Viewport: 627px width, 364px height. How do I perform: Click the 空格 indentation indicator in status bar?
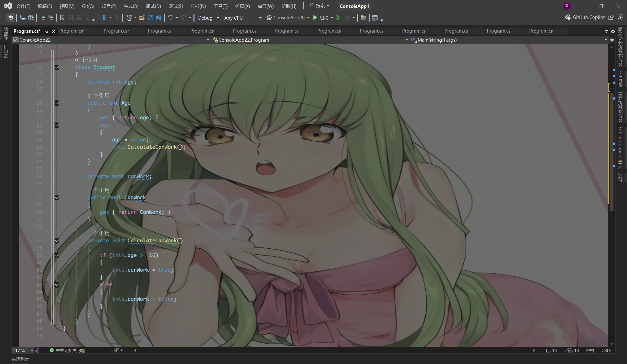click(590, 350)
